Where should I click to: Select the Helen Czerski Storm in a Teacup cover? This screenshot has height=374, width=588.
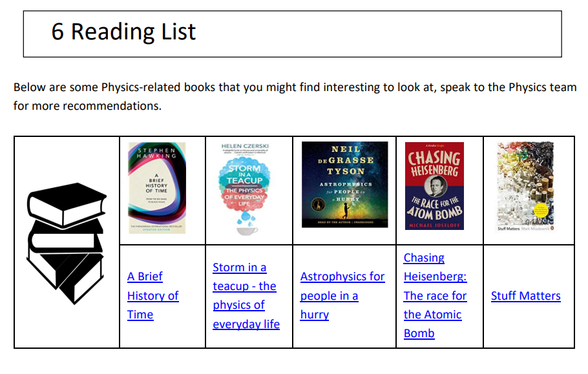pos(244,189)
